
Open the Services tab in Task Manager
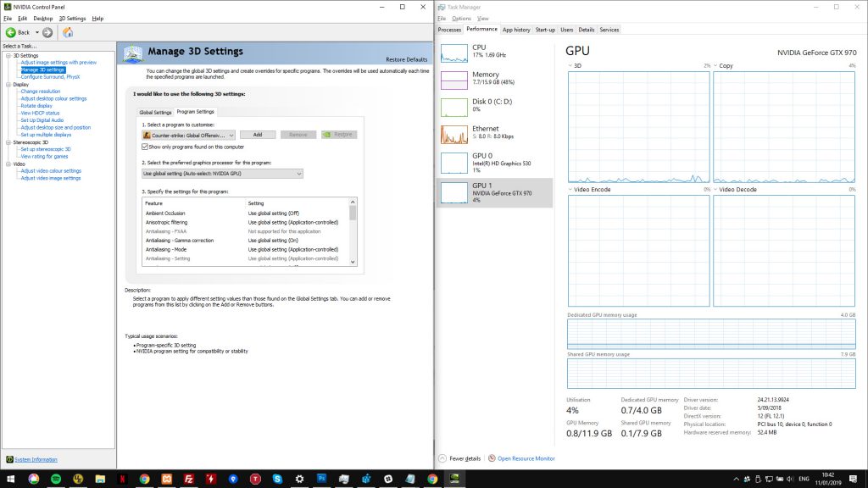pyautogui.click(x=609, y=30)
